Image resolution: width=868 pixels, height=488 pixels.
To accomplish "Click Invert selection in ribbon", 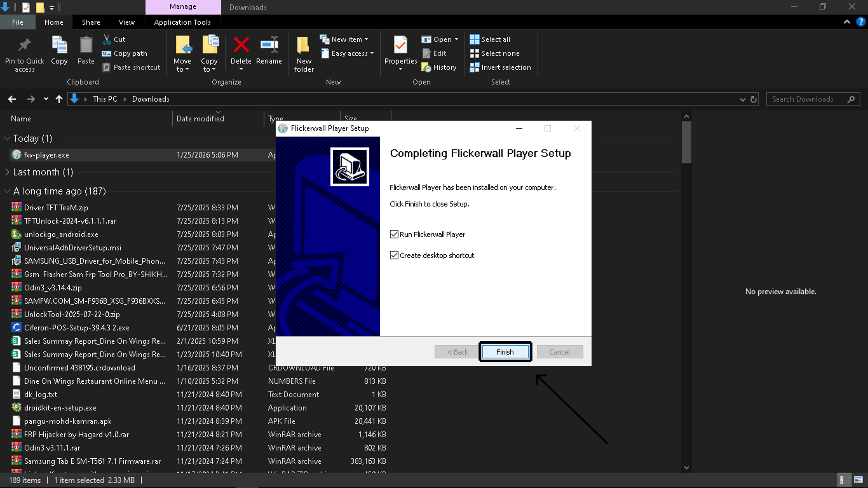I will tap(500, 67).
